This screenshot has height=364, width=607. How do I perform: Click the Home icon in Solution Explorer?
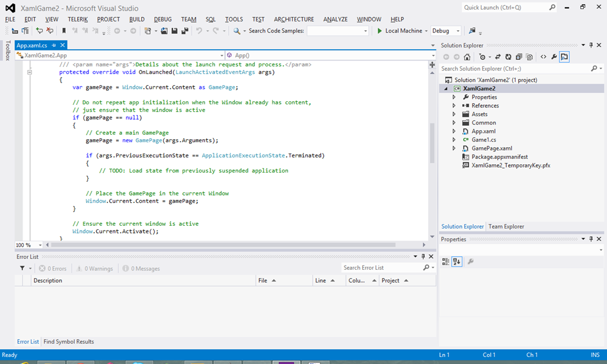pos(467,57)
